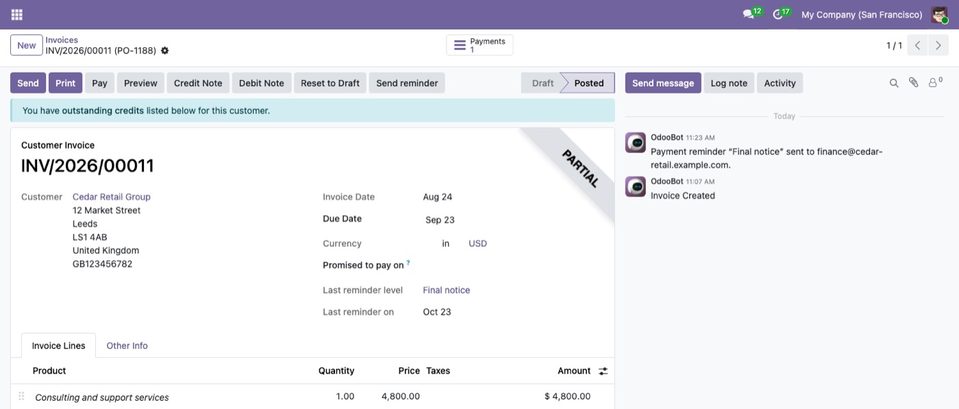Viewport: 959px width, 409px height.
Task: Click OdooBot avatar on the Payment reminder message
Action: 635,142
